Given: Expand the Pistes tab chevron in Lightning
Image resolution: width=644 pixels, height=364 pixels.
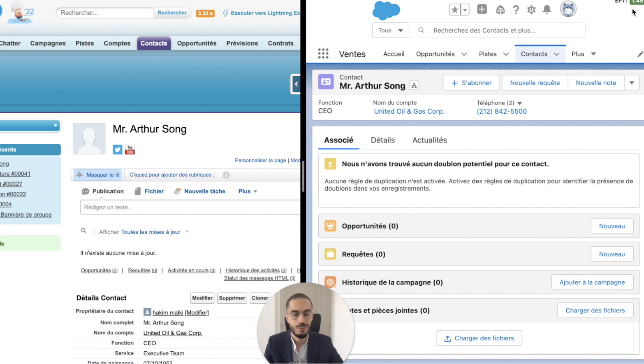Looking at the screenshot, I should tap(506, 54).
